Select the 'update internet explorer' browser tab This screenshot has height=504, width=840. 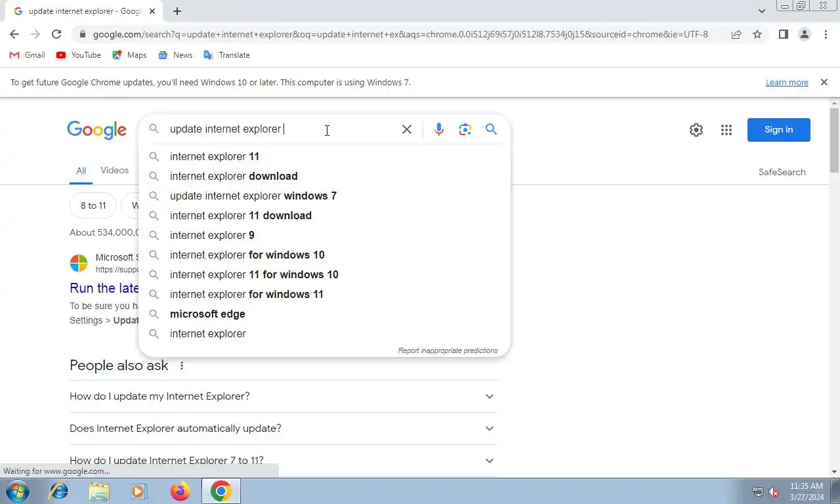click(x=84, y=11)
